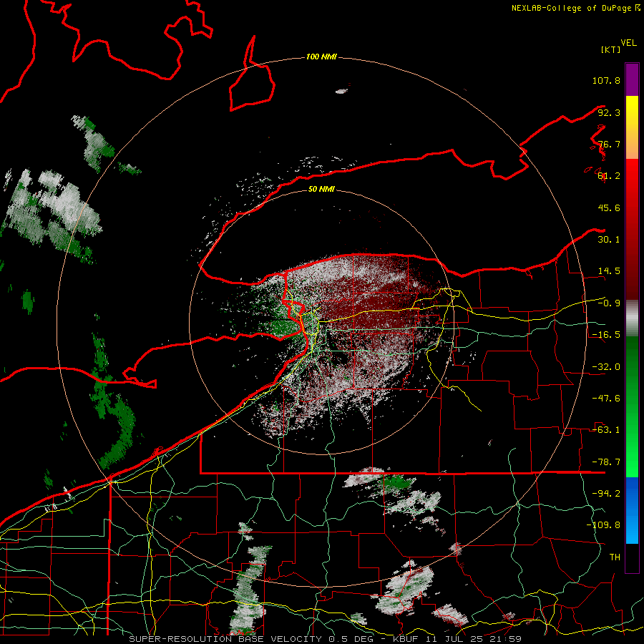Click the [KT] units label
This screenshot has width=644, height=644.
point(610,49)
